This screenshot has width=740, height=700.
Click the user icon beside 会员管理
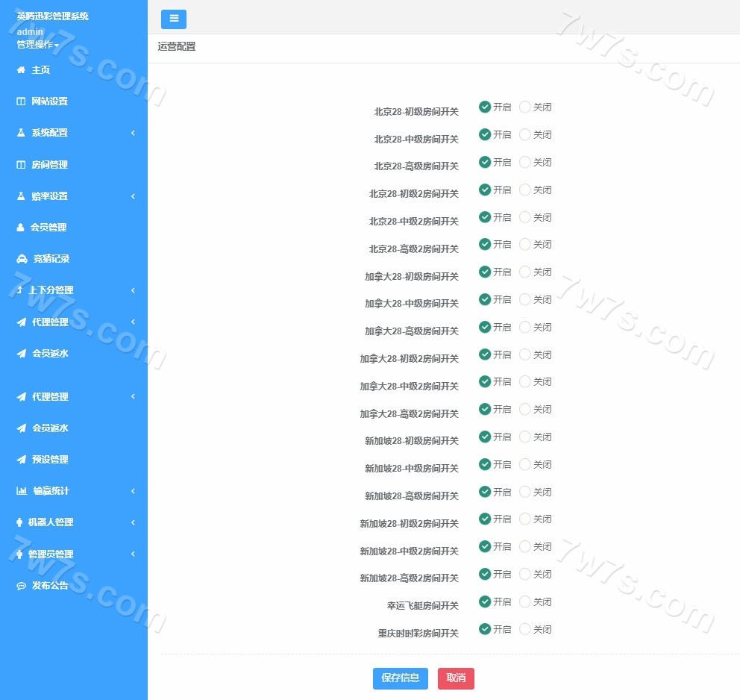click(21, 228)
